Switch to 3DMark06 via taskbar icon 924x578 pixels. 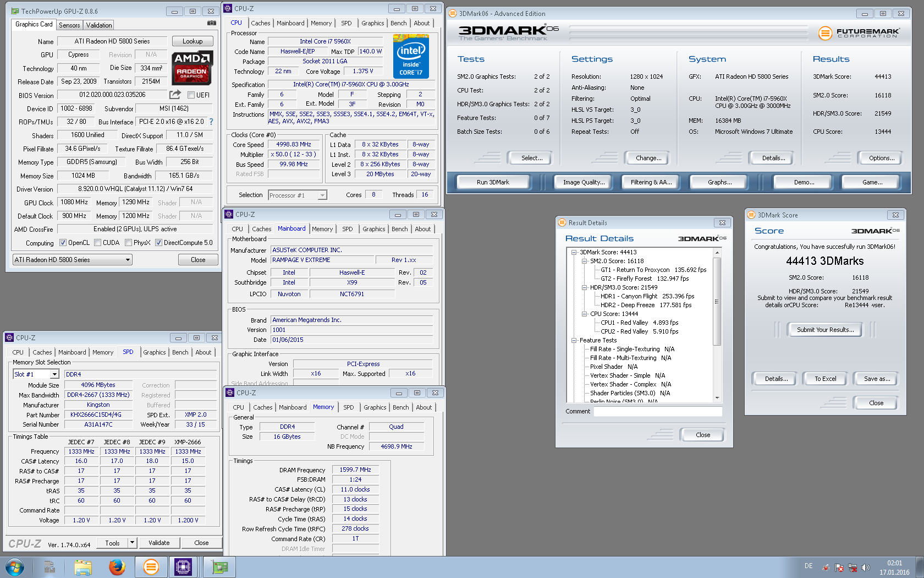pos(151,567)
